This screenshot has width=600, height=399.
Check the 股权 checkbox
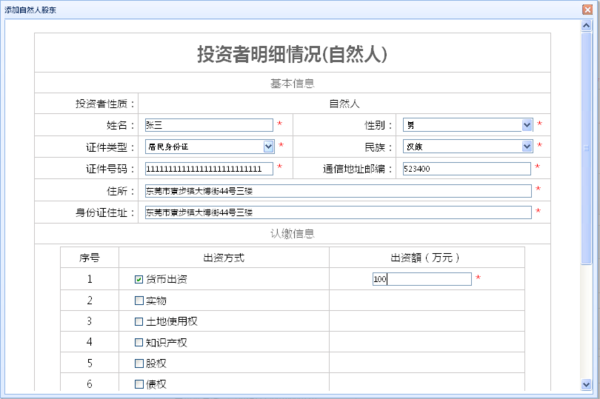point(139,363)
